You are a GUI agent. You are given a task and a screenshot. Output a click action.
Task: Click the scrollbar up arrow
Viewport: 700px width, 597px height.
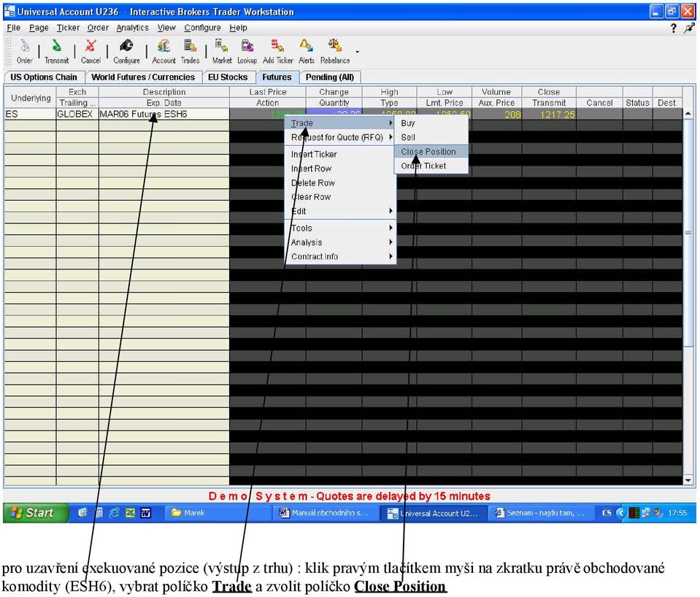(x=688, y=114)
